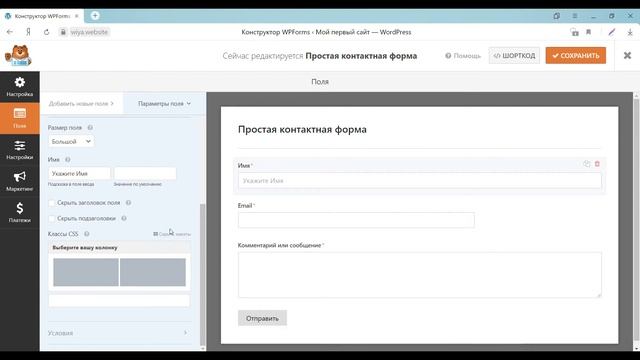Select the Имя field in form preview

tap(420, 181)
